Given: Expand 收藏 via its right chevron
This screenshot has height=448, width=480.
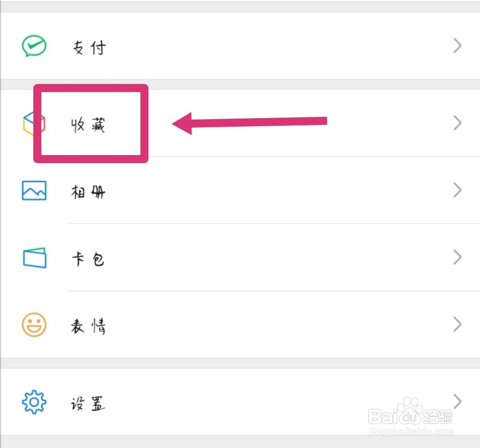Looking at the screenshot, I should click(x=457, y=123).
